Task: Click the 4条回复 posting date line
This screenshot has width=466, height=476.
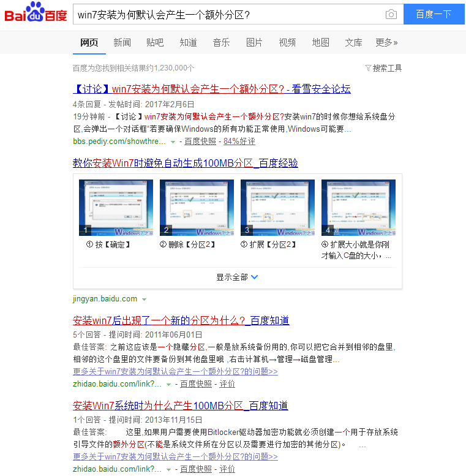Action: click(x=133, y=104)
